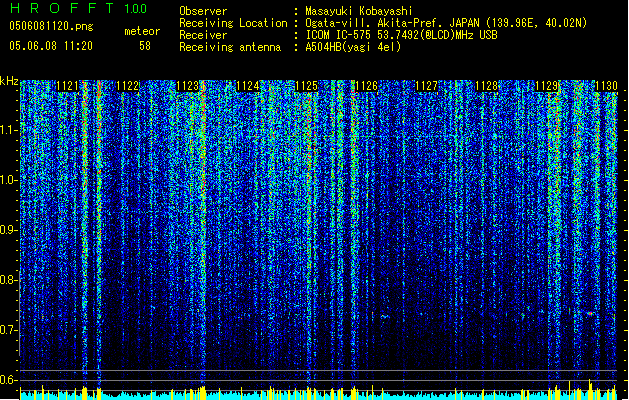Viewport: 629px width, 400px height.
Task: Click time marker 1122
Action: tap(128, 86)
